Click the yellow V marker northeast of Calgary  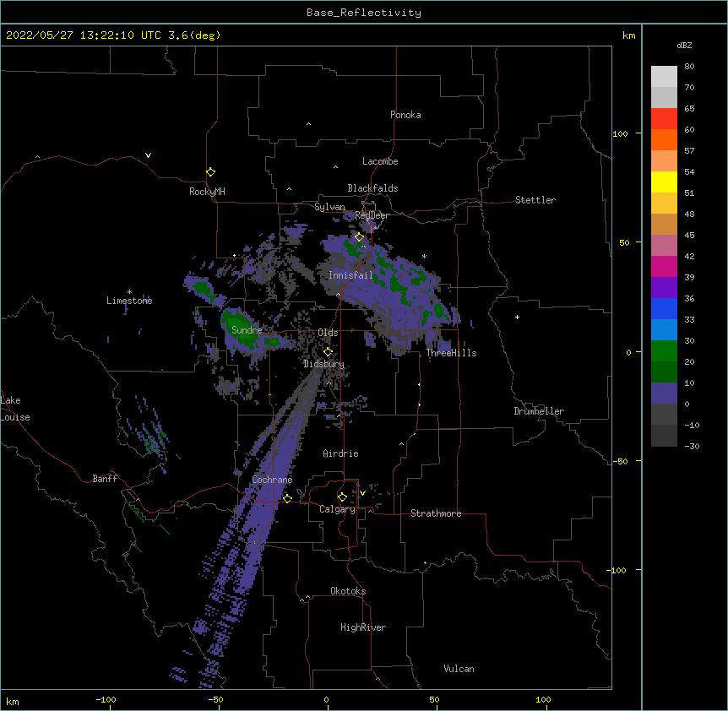click(362, 493)
